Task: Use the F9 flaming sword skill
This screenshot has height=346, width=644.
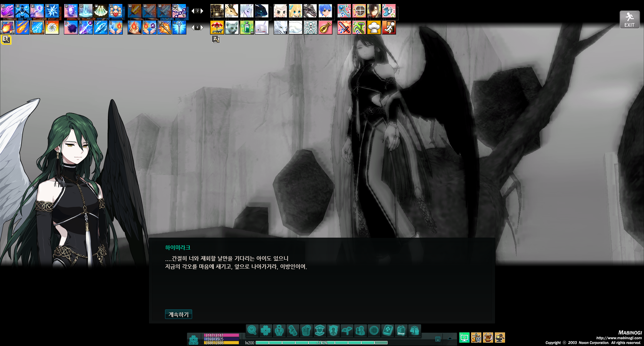Action: click(135, 11)
